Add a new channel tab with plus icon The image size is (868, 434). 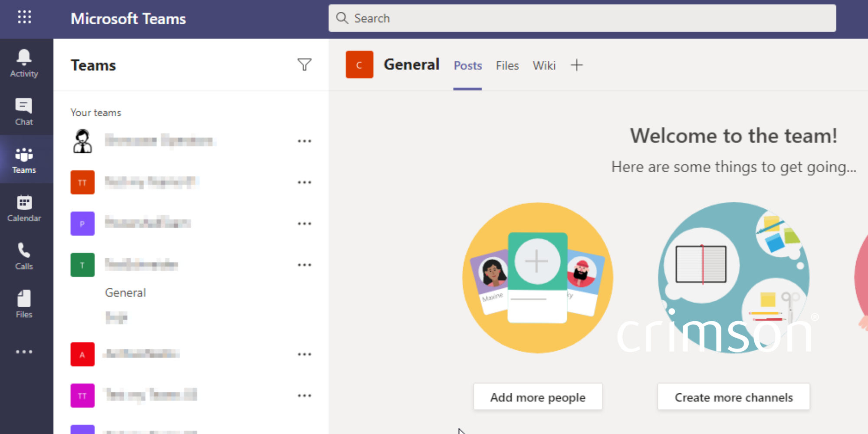click(x=577, y=65)
